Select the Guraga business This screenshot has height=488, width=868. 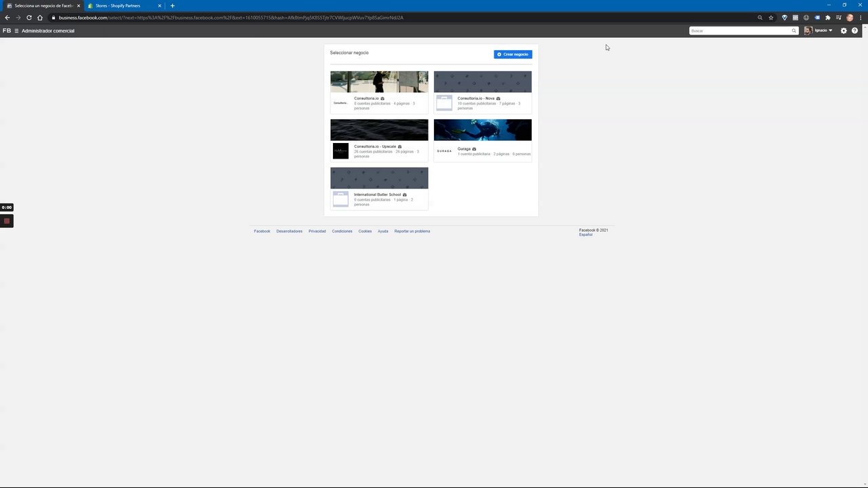click(464, 149)
